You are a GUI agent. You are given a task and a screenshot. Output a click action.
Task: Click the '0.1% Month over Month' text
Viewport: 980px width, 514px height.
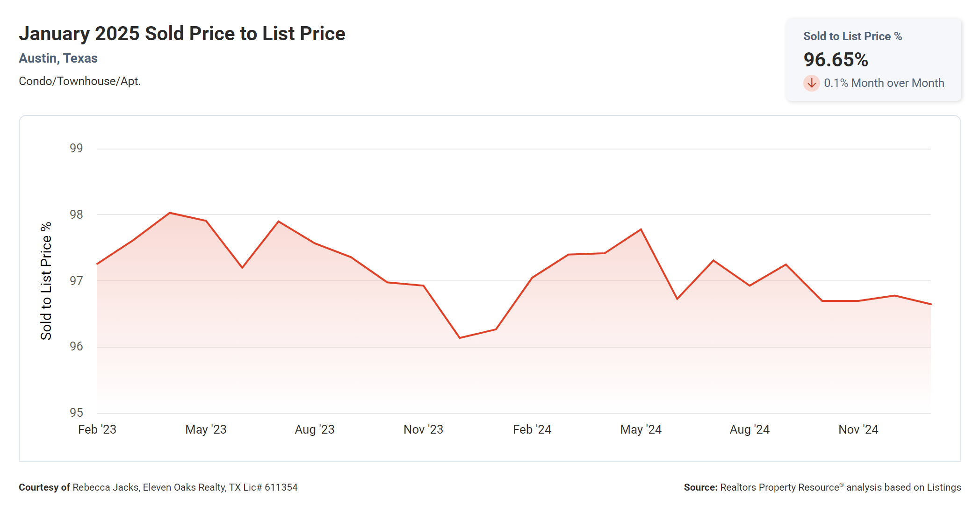[x=884, y=83]
